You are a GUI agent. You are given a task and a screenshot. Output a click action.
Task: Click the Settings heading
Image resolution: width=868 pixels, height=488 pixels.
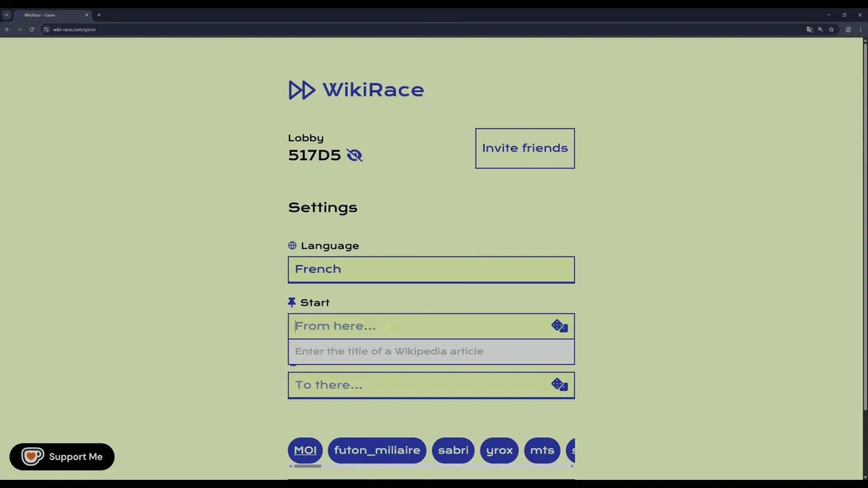(x=323, y=207)
